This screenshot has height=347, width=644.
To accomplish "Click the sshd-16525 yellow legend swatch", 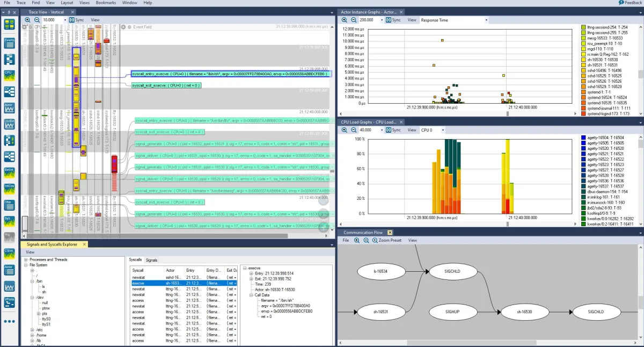I will point(583,76).
